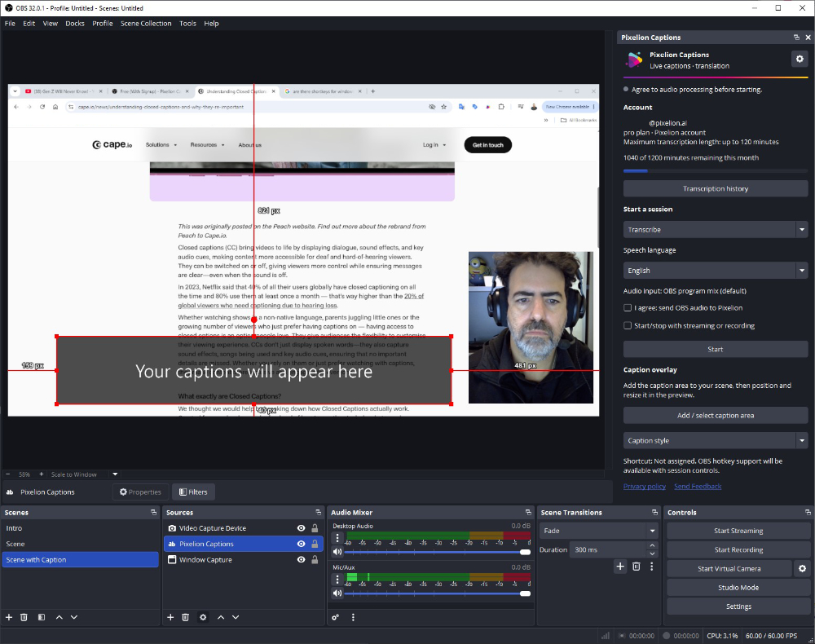The width and height of the screenshot is (815, 644).
Task: Move source down in Sources panel
Action: click(x=236, y=617)
